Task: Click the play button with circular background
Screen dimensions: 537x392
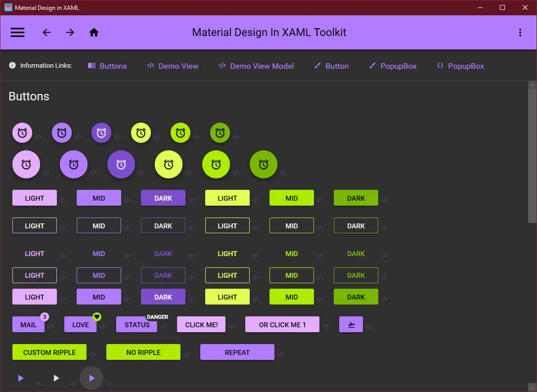Action: (91, 378)
